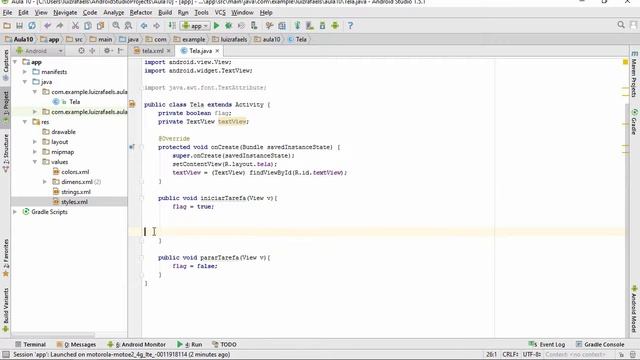Navigate Forward with right arrow icon
The height and width of the screenshot is (360, 640).
[x=156, y=26]
